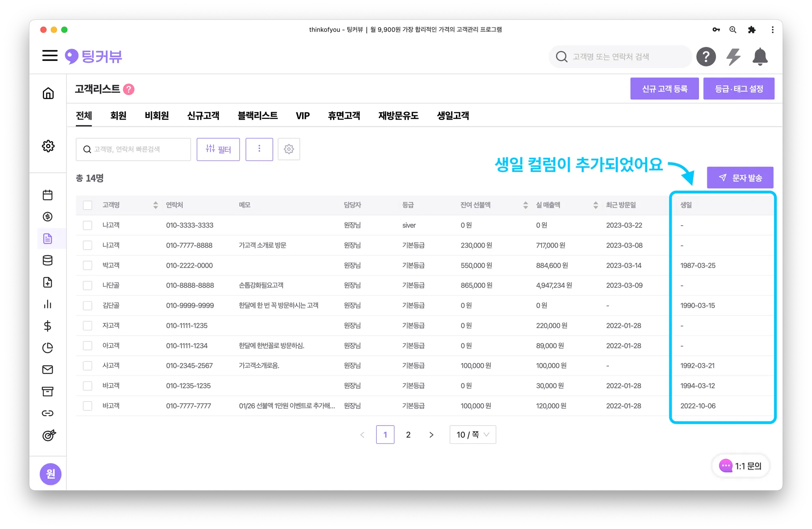Image resolution: width=812 pixels, height=529 pixels.
Task: Switch to the 생일고객 tab
Action: pyautogui.click(x=452, y=116)
